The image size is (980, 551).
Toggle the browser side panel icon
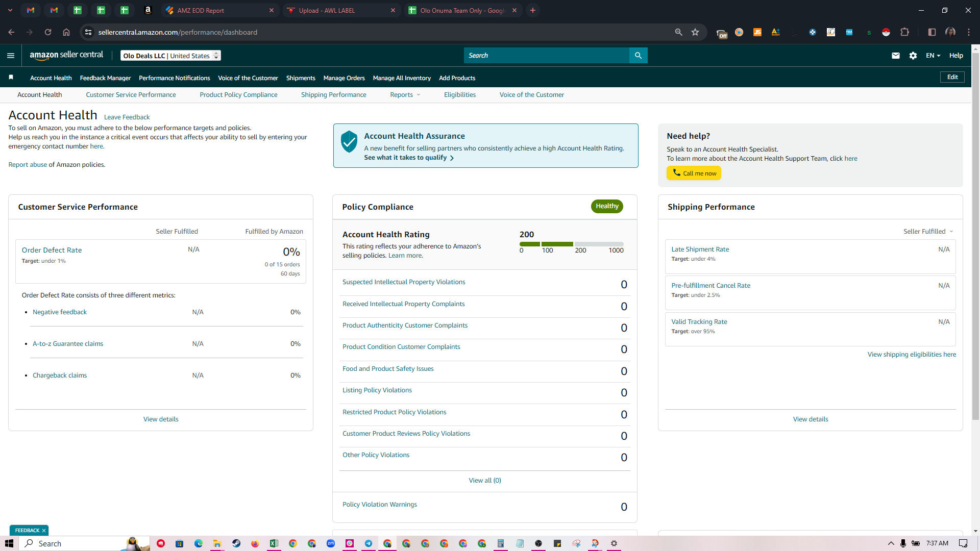click(x=932, y=32)
